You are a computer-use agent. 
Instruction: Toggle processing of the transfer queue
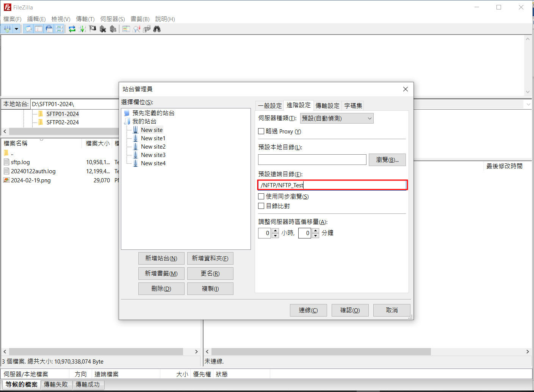point(82,29)
